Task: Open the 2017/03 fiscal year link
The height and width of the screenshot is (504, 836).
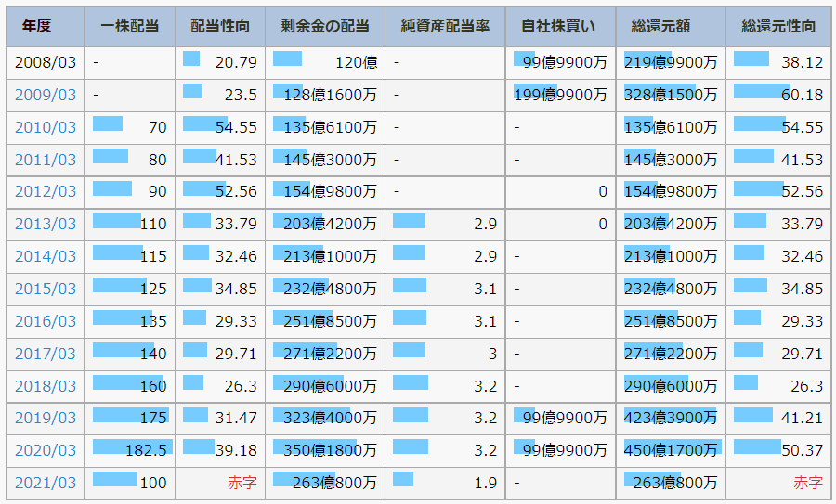Action: (x=46, y=354)
